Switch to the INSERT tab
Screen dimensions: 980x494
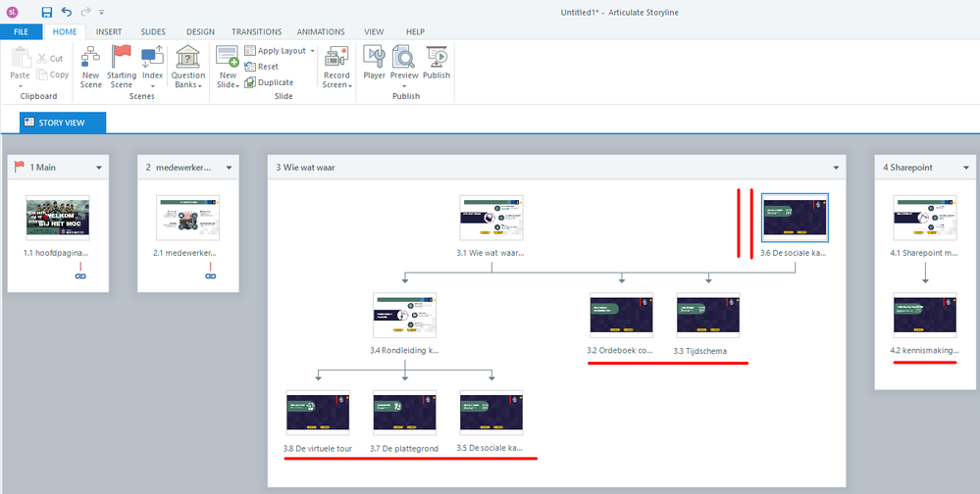click(109, 31)
